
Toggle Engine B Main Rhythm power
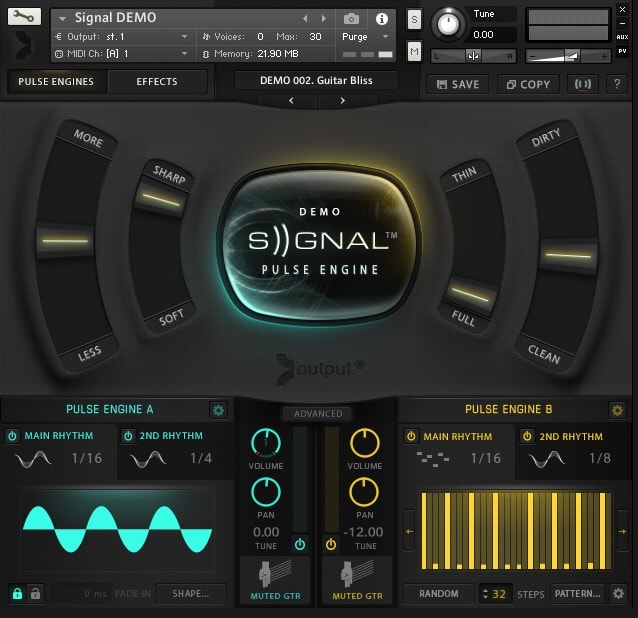411,437
